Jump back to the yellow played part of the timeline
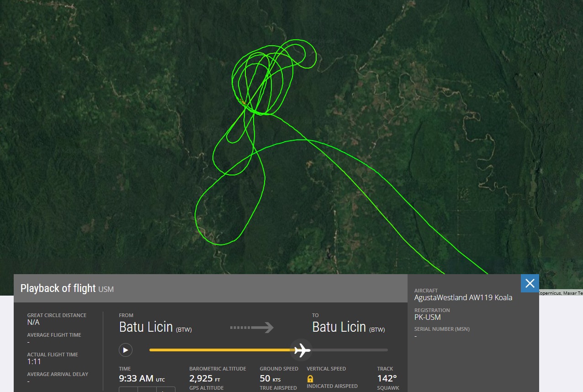This screenshot has width=583, height=392. coord(220,350)
